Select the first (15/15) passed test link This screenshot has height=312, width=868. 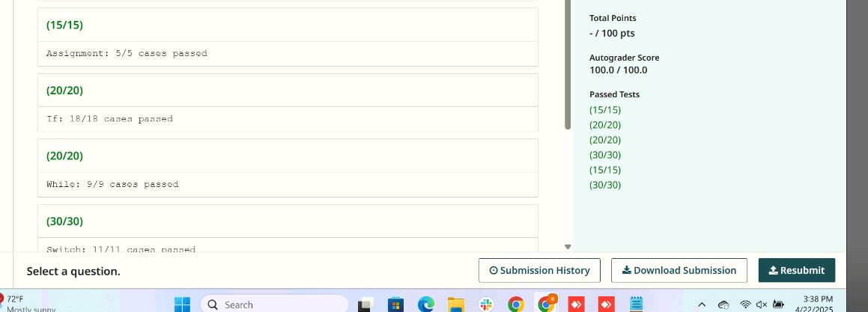click(x=605, y=110)
